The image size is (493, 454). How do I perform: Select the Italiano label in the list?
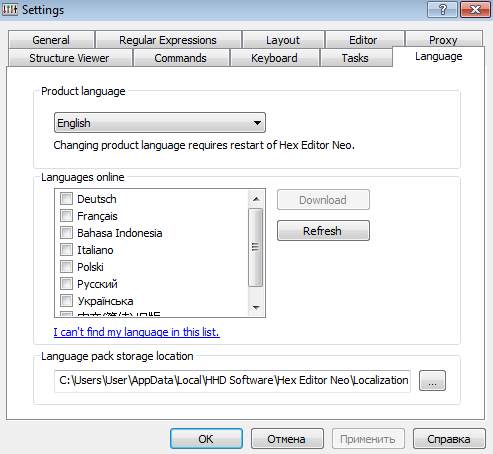[95, 250]
